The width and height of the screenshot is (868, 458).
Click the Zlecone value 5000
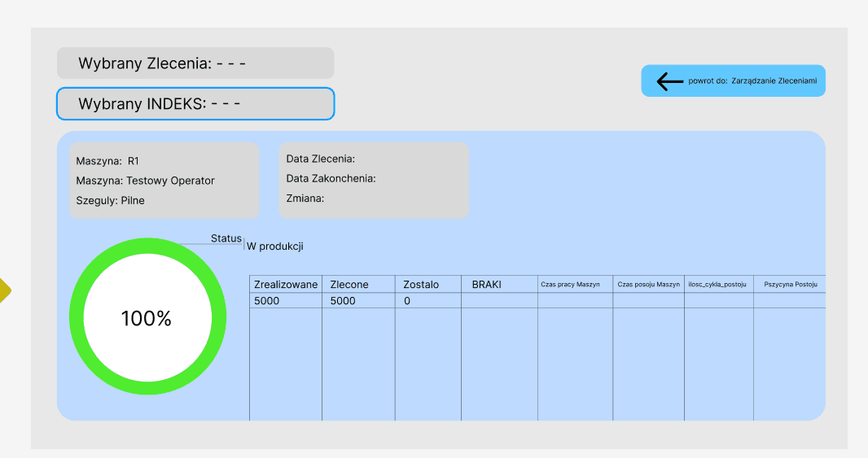pyautogui.click(x=343, y=301)
